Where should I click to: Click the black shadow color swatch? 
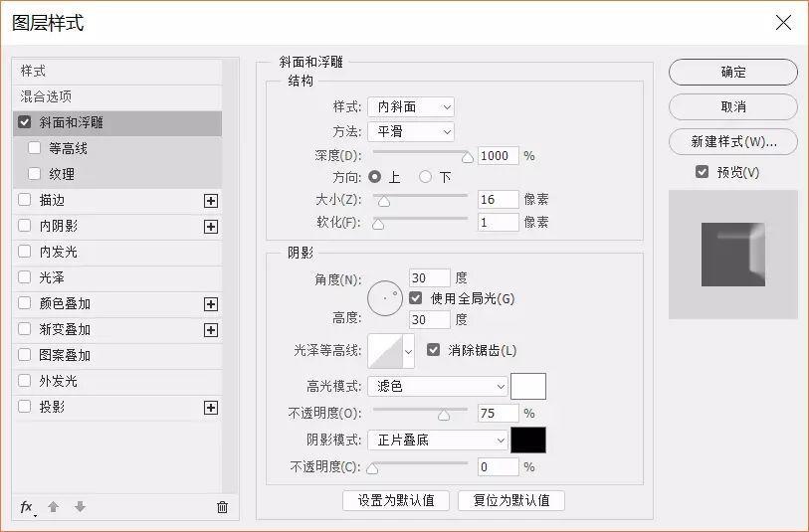pos(528,440)
